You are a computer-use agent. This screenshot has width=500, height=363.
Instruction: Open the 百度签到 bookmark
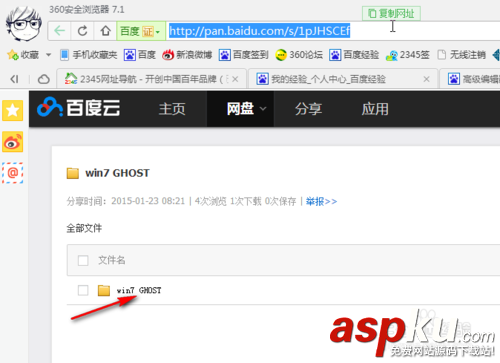244,55
